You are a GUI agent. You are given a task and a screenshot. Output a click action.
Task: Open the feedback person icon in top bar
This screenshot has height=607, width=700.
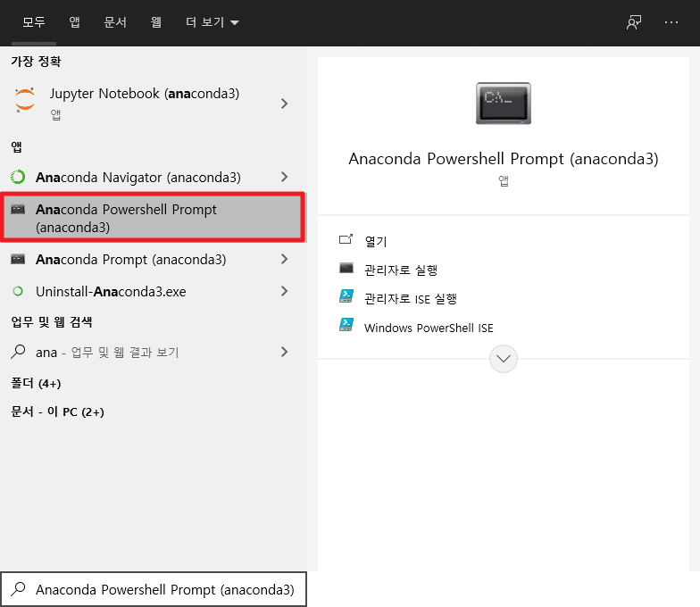click(634, 22)
